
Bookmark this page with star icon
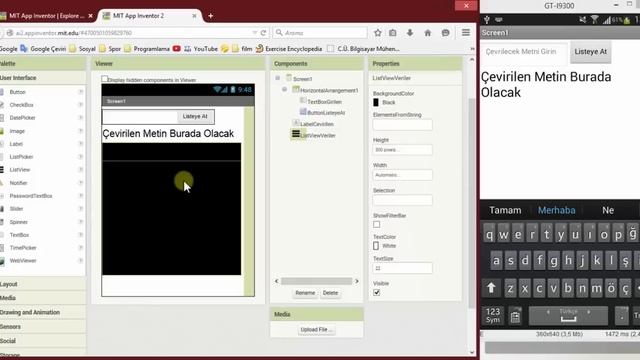tap(378, 33)
